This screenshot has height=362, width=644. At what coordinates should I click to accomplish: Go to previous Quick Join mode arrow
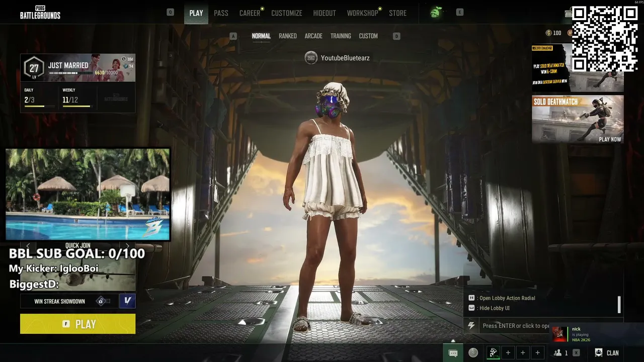28,246
